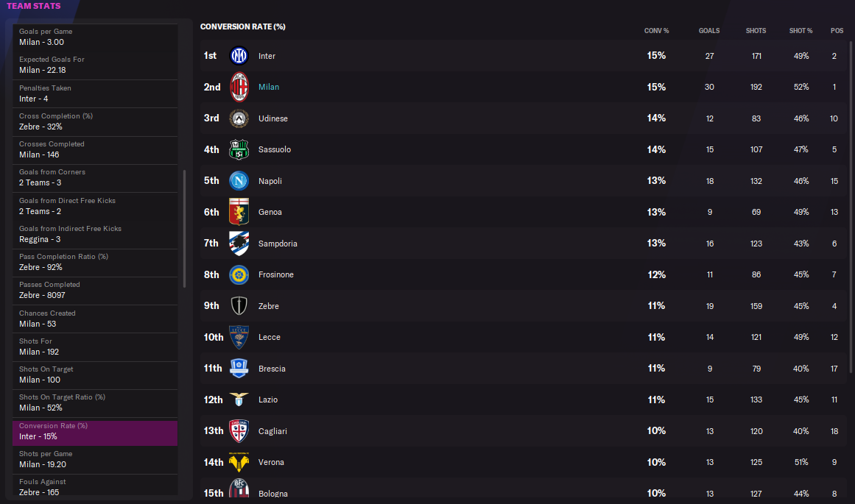
Task: Select the Genoa club crest
Action: pos(239,212)
